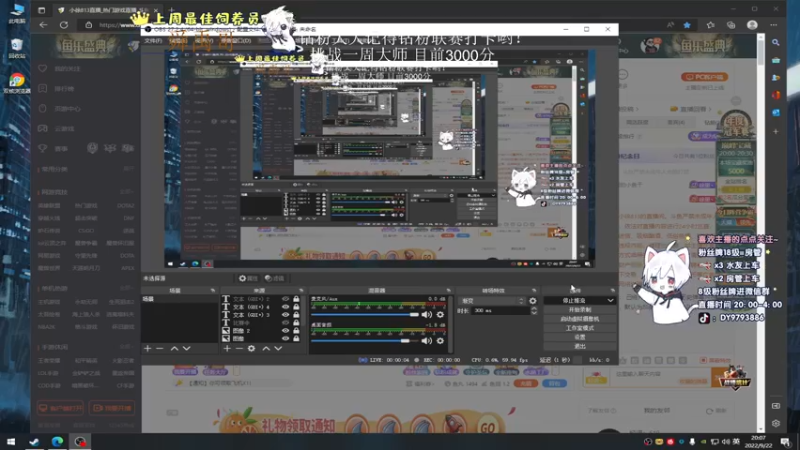Pop out the controls dock panel
The height and width of the screenshot is (450, 800).
(612, 290)
